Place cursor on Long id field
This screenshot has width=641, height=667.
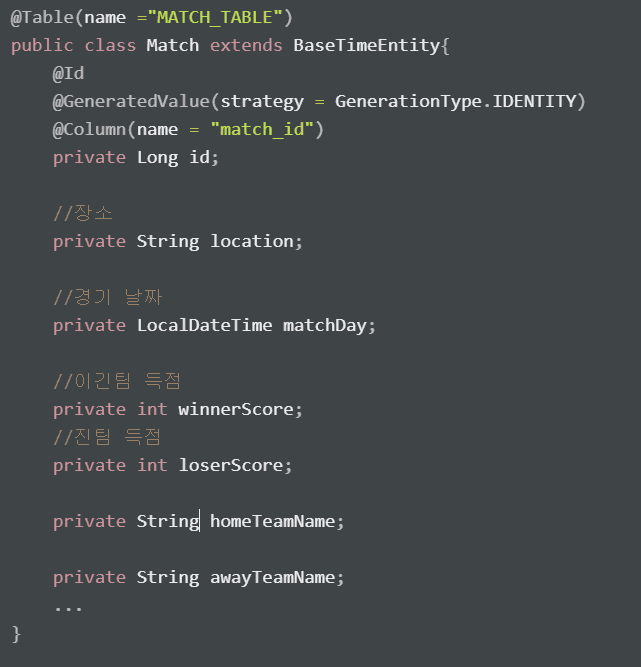coord(178,158)
